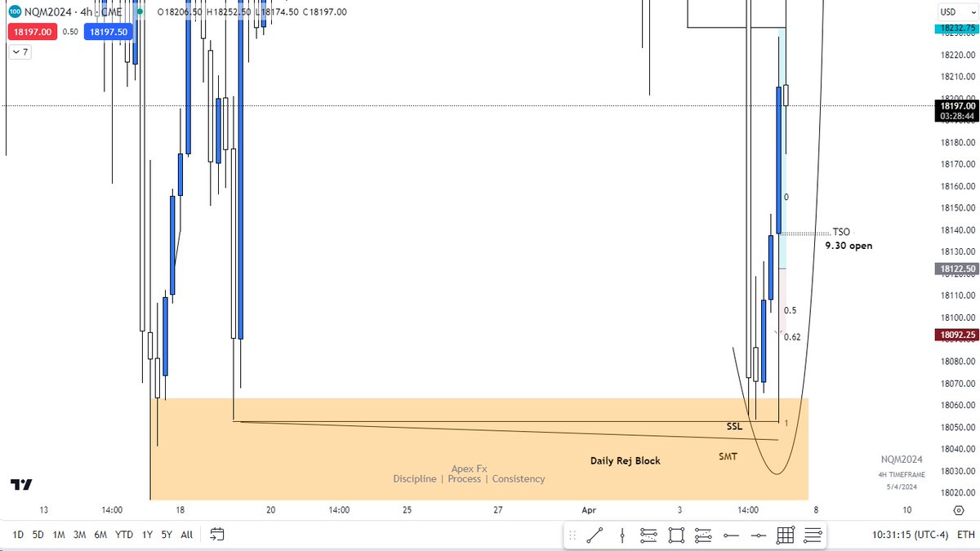Click the teal 18232.75 price axis label
The height and width of the screenshot is (551, 980).
pyautogui.click(x=956, y=28)
